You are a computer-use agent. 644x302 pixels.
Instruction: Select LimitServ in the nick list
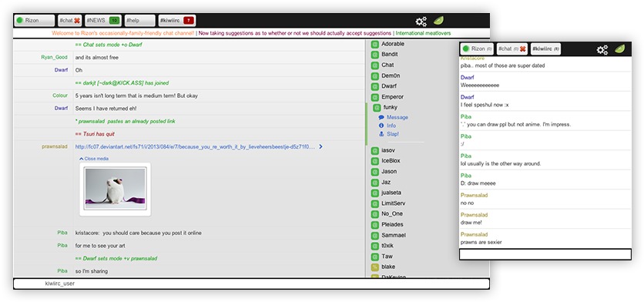click(x=393, y=203)
